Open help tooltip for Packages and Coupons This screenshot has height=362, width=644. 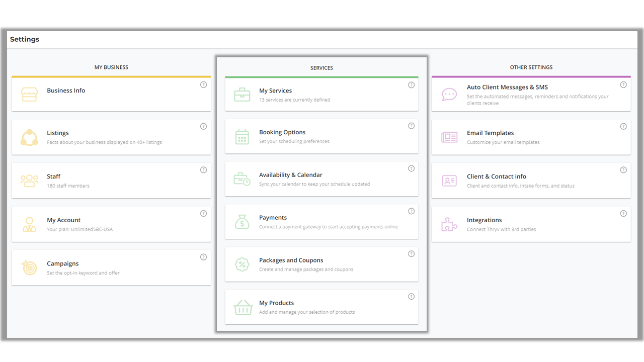point(411,254)
